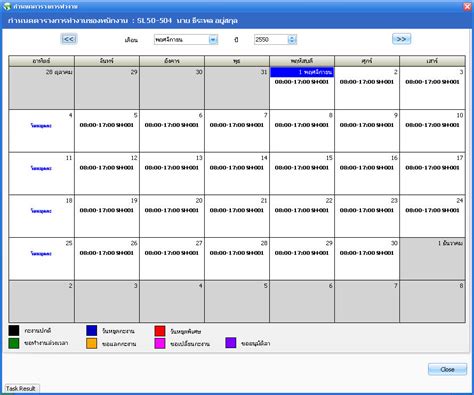
Task: Click the orange legend swatch
Action: tap(91, 343)
